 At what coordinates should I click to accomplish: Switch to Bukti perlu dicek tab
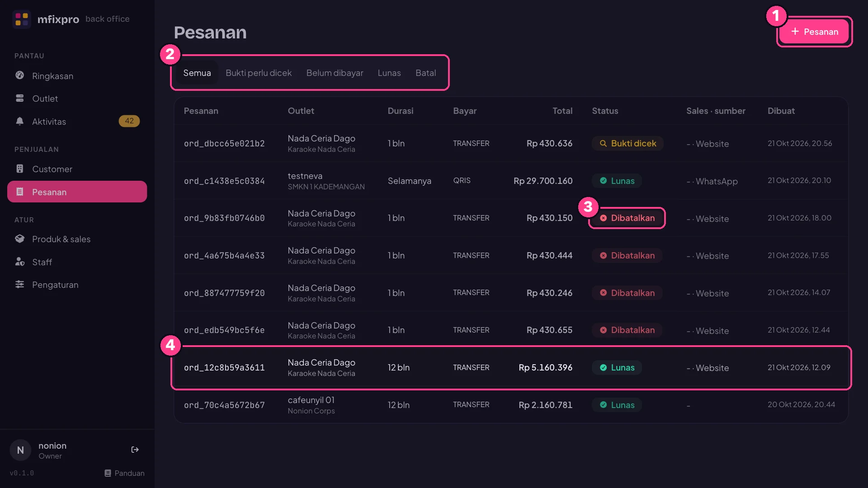tap(259, 73)
